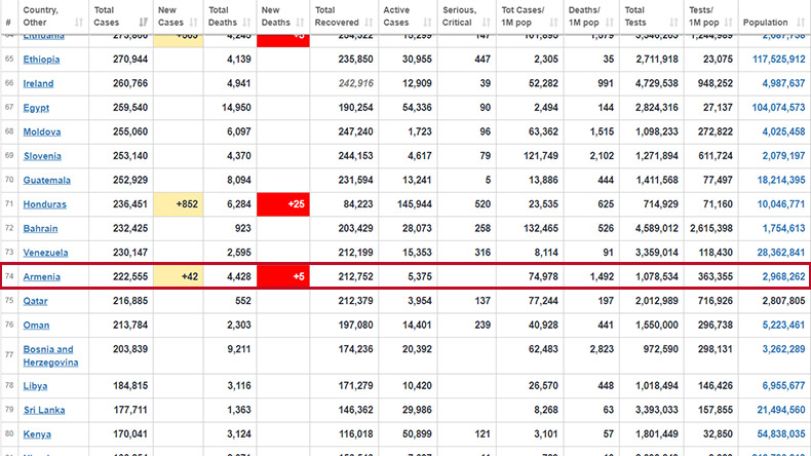
Task: Sort by Country, Other arrows
Action: (79, 22)
